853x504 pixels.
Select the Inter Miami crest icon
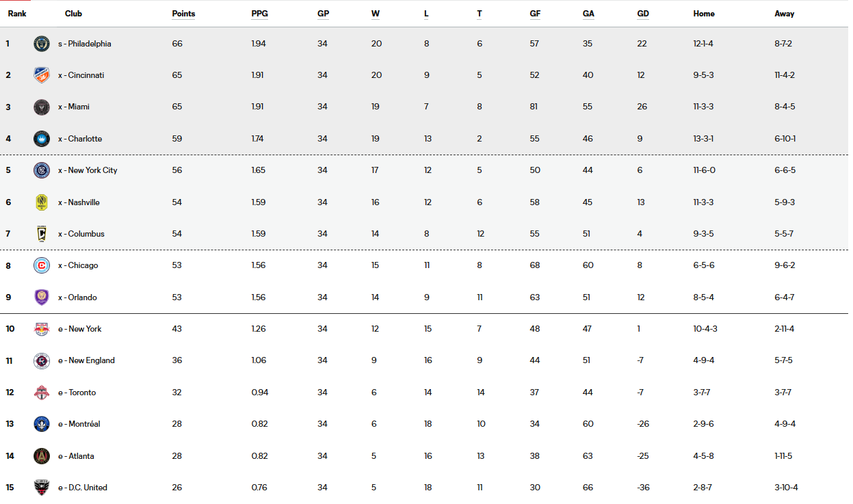(x=42, y=107)
